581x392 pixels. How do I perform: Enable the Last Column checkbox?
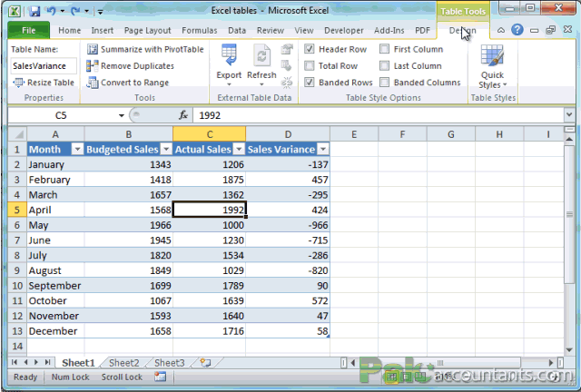(x=385, y=65)
